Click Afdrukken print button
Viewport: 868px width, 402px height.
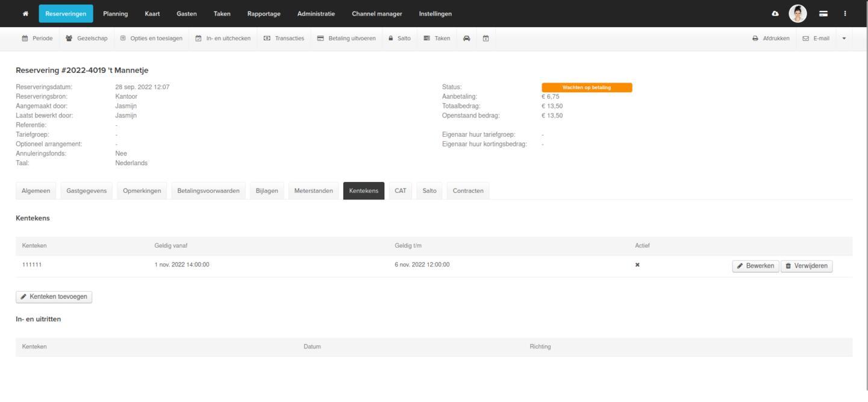770,39
